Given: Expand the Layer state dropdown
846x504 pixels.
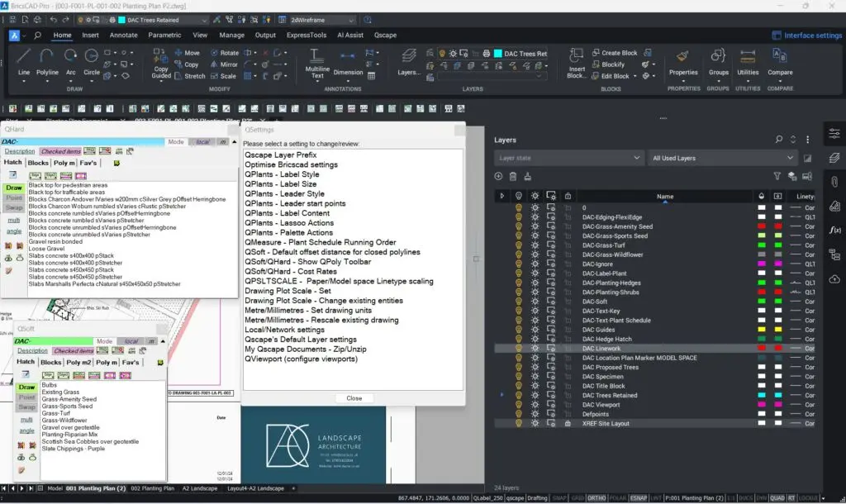Looking at the screenshot, I should pos(568,158).
